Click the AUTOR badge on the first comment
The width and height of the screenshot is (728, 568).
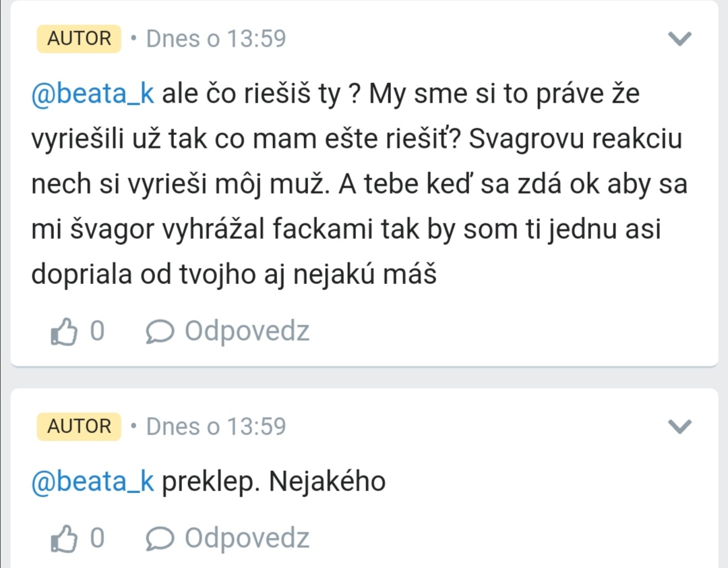coord(79,38)
